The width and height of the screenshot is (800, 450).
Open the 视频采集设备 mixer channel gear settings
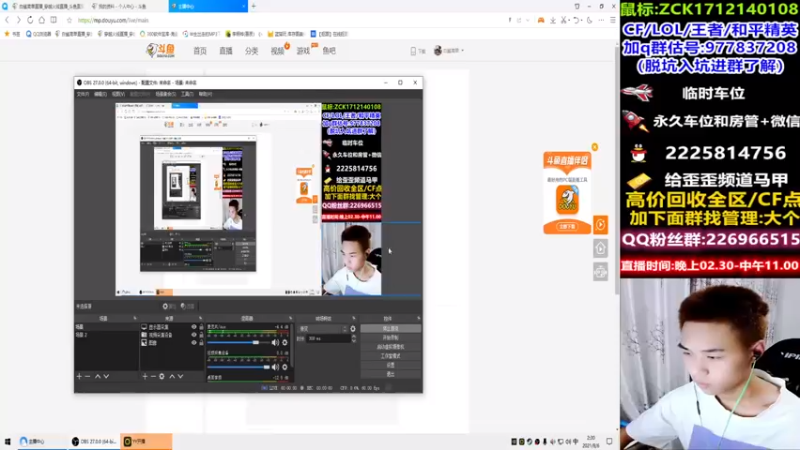click(x=285, y=367)
